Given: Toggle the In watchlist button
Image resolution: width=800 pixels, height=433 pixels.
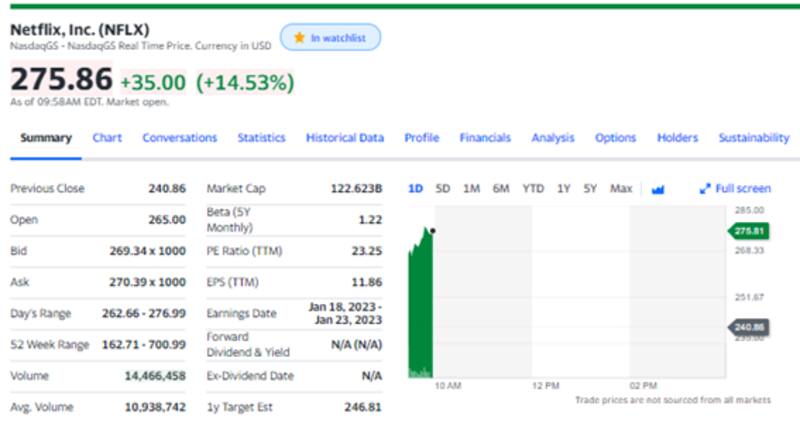Looking at the screenshot, I should click(x=330, y=38).
